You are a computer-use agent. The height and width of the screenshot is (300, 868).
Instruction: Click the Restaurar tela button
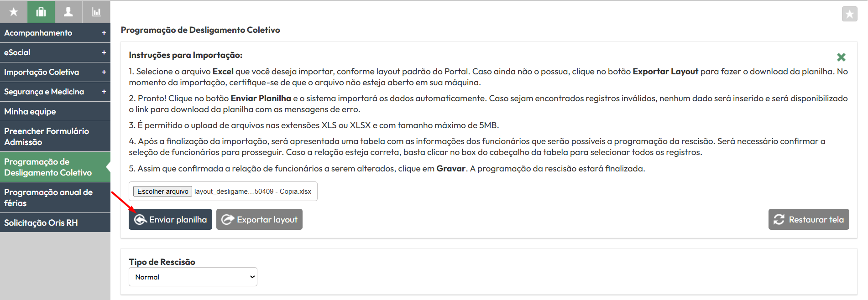(809, 219)
